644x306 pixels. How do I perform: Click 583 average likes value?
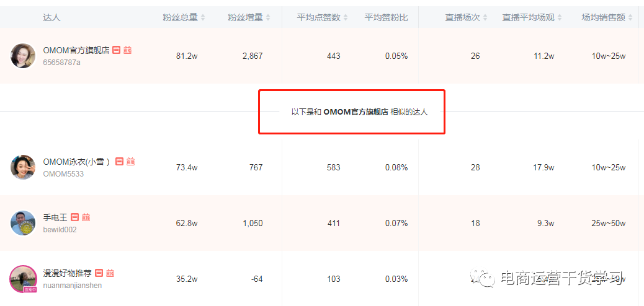(334, 167)
